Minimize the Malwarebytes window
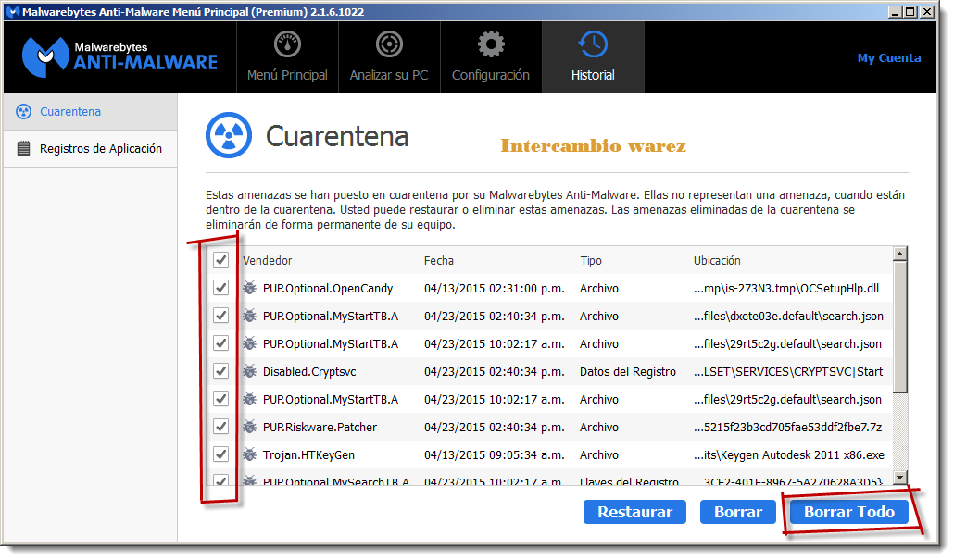 (x=895, y=11)
